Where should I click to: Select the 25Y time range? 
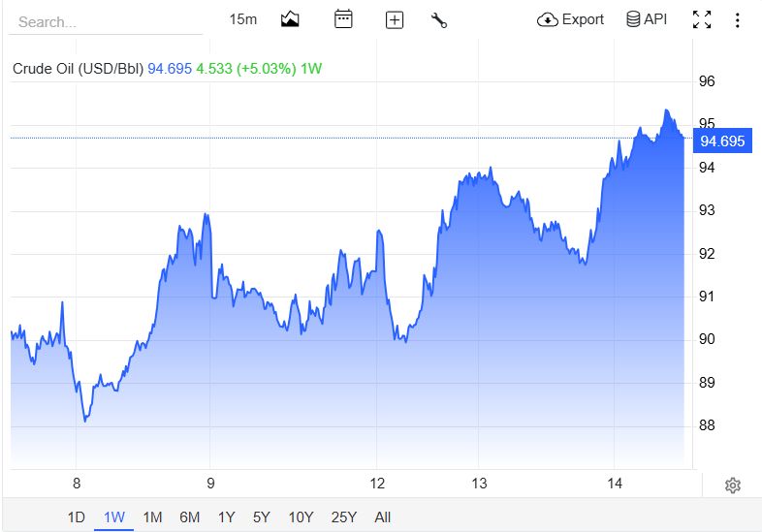[x=343, y=516]
